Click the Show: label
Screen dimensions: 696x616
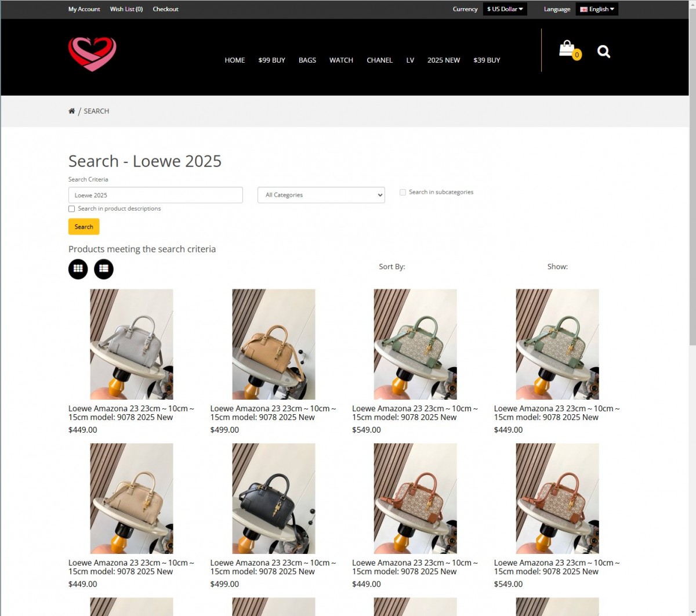[557, 267]
